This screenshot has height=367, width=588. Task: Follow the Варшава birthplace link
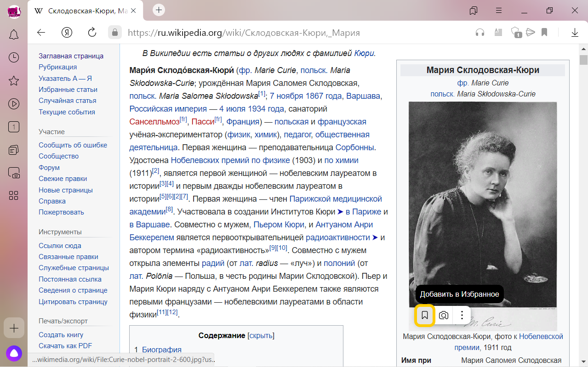[363, 96]
